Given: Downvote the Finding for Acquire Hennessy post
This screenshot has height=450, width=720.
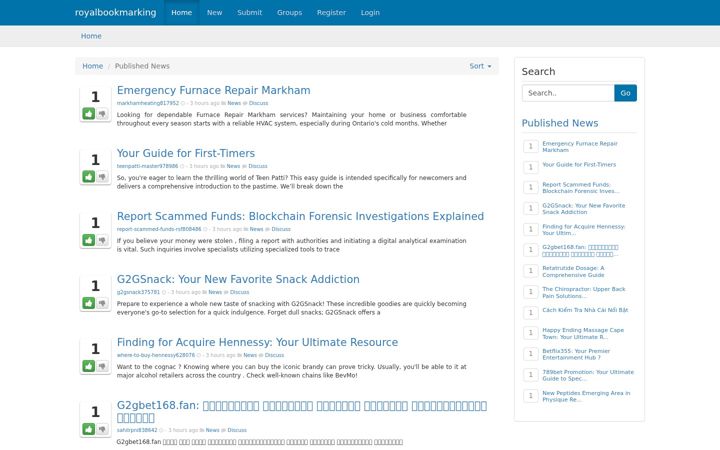Looking at the screenshot, I should 102,366.
